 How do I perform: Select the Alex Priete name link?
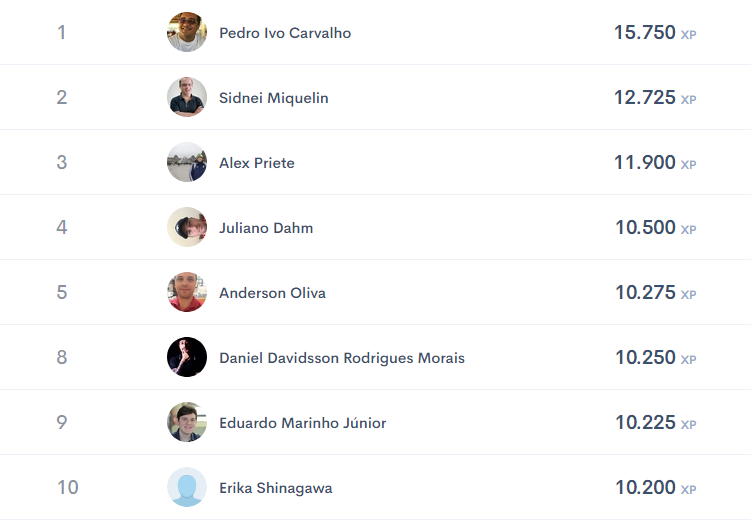257,163
